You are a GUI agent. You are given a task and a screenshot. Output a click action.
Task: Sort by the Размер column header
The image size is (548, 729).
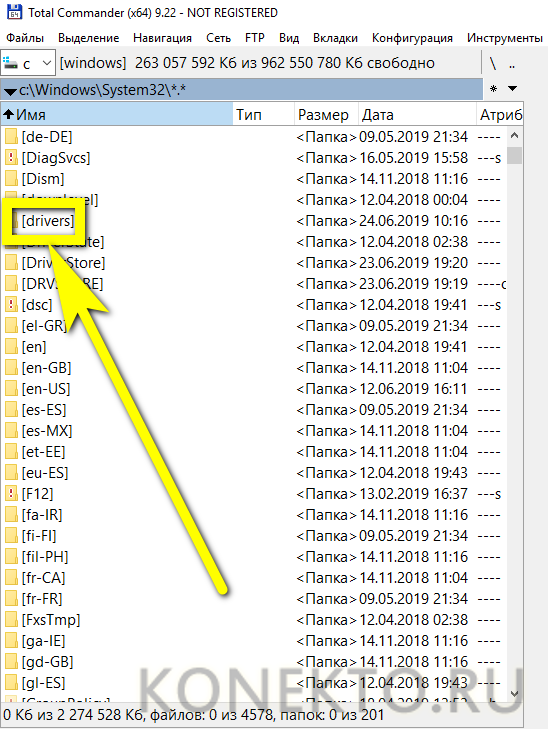(x=326, y=114)
